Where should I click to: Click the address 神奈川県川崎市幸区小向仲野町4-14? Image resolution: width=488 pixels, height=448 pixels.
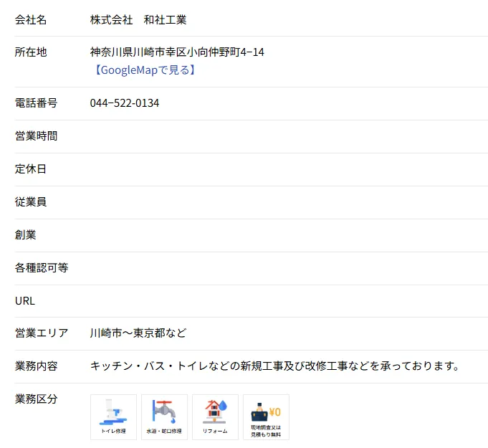pos(177,52)
